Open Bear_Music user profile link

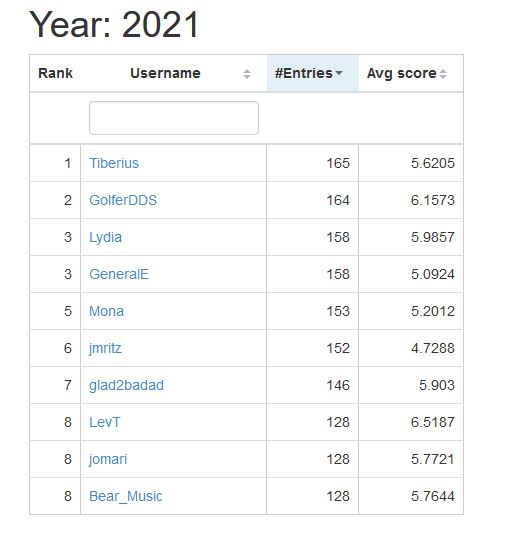click(126, 496)
